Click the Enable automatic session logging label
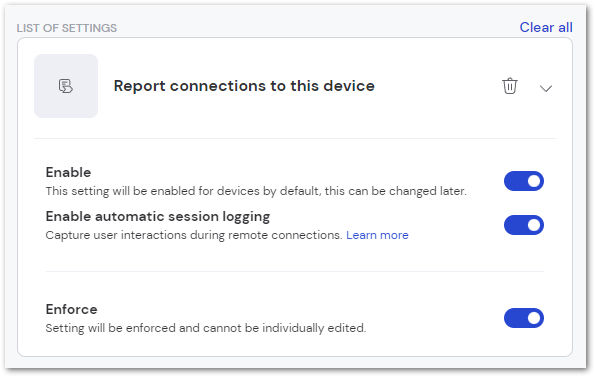 (x=158, y=217)
